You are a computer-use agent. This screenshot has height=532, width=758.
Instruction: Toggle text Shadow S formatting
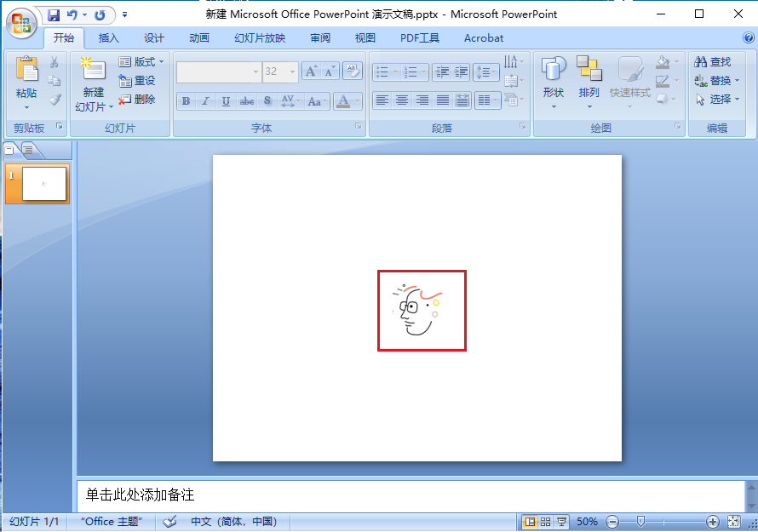click(267, 101)
